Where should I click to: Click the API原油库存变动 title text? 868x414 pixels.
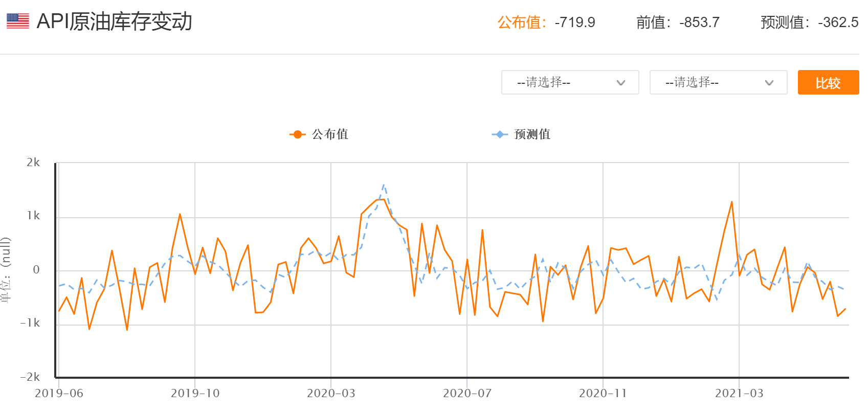point(115,21)
